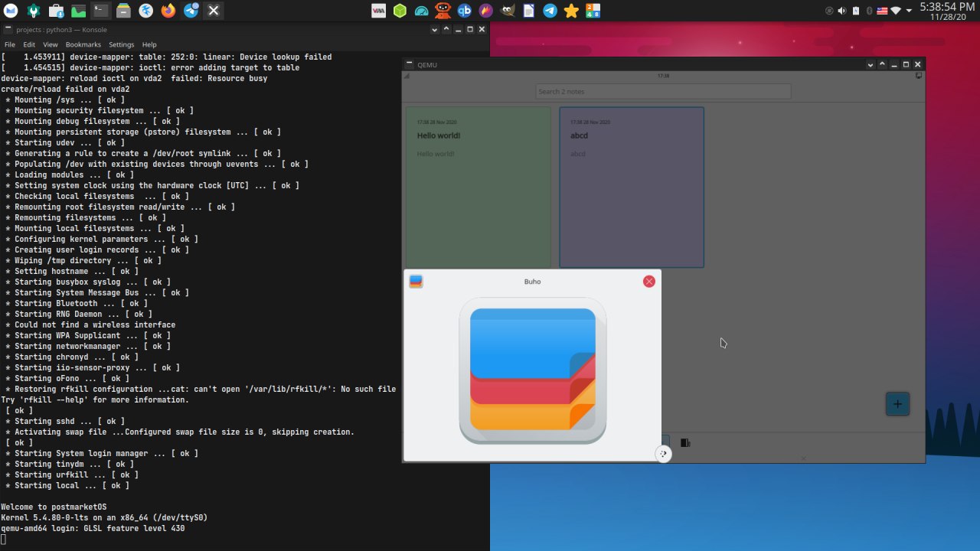Open the battery indicator in system tray
This screenshot has width=980, height=551.
click(856, 11)
